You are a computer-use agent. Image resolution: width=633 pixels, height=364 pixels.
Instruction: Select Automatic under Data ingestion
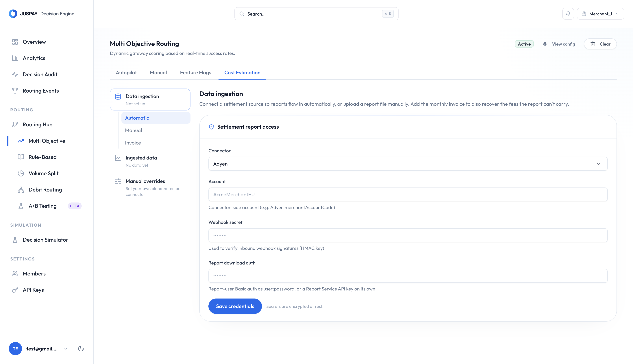click(x=156, y=118)
